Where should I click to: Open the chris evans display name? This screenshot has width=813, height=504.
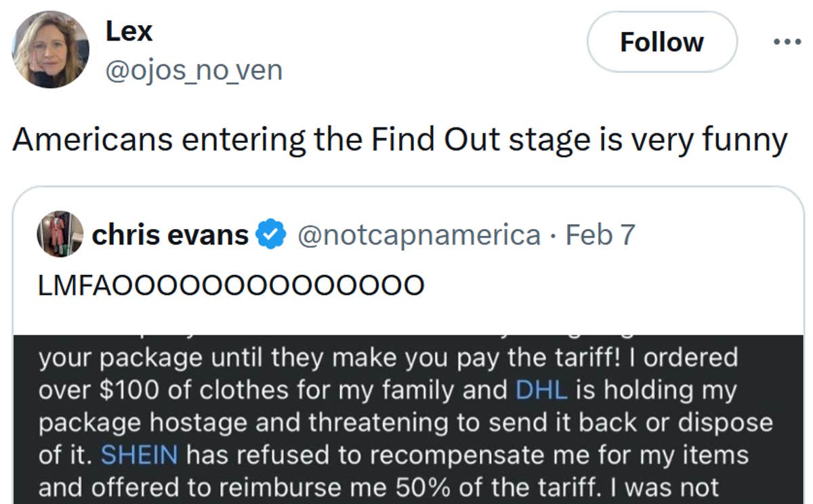pos(170,235)
